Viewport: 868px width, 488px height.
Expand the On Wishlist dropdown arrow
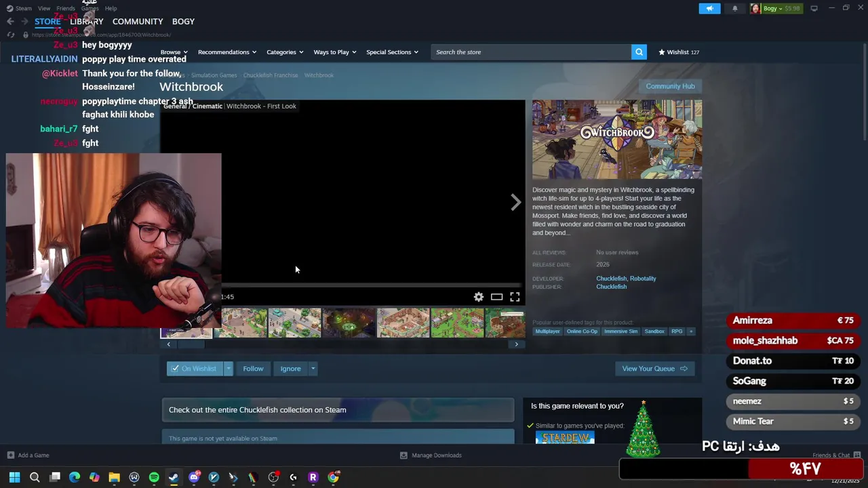(229, 369)
